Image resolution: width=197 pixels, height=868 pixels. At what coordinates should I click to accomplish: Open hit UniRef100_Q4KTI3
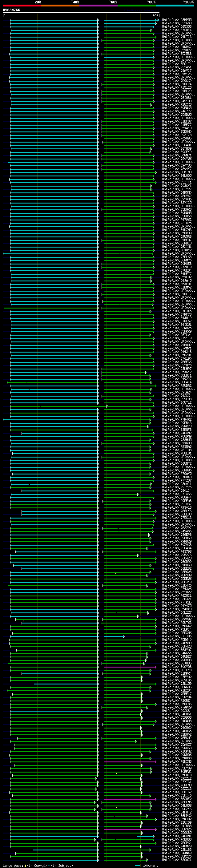click(177, 37)
